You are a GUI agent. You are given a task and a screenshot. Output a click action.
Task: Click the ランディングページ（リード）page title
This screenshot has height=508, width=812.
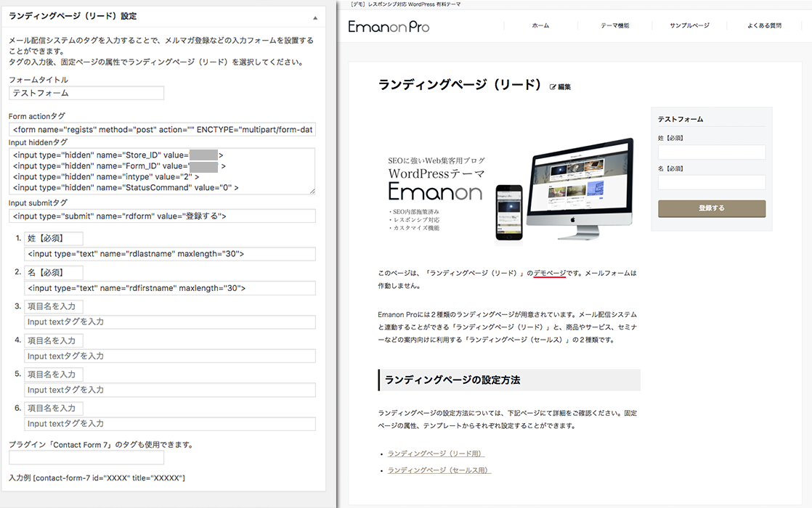point(460,85)
